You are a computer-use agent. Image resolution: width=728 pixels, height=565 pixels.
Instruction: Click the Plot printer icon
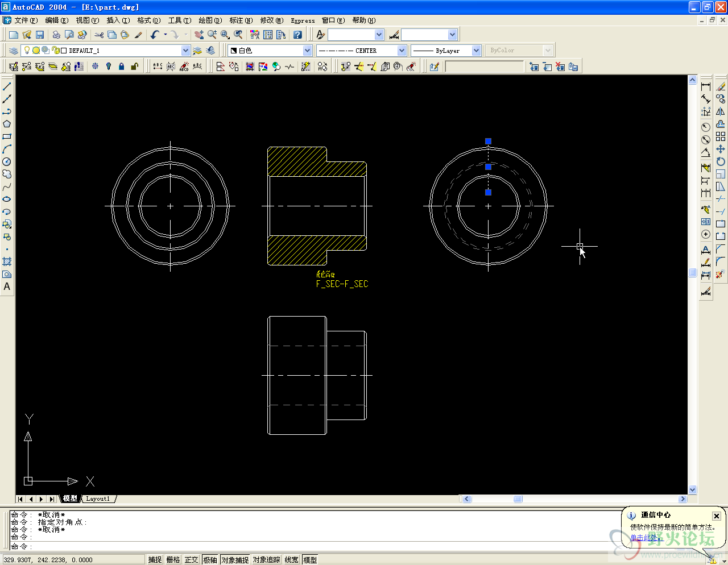56,35
